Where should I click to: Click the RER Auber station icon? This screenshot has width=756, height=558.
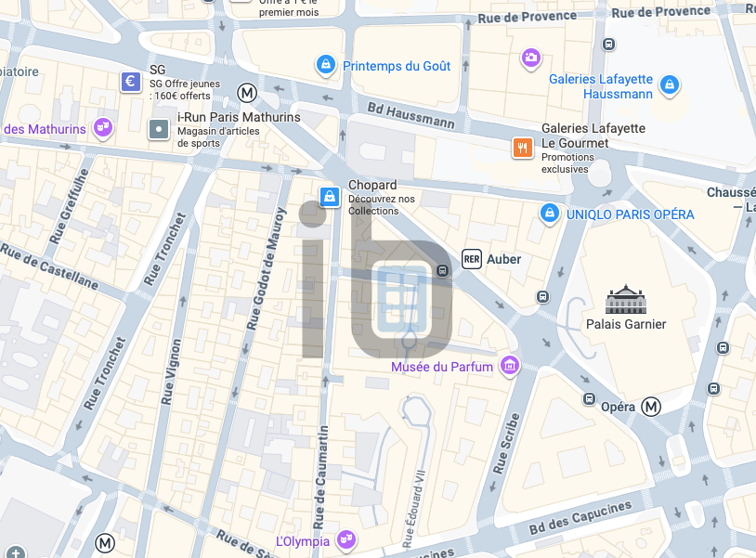(x=472, y=259)
